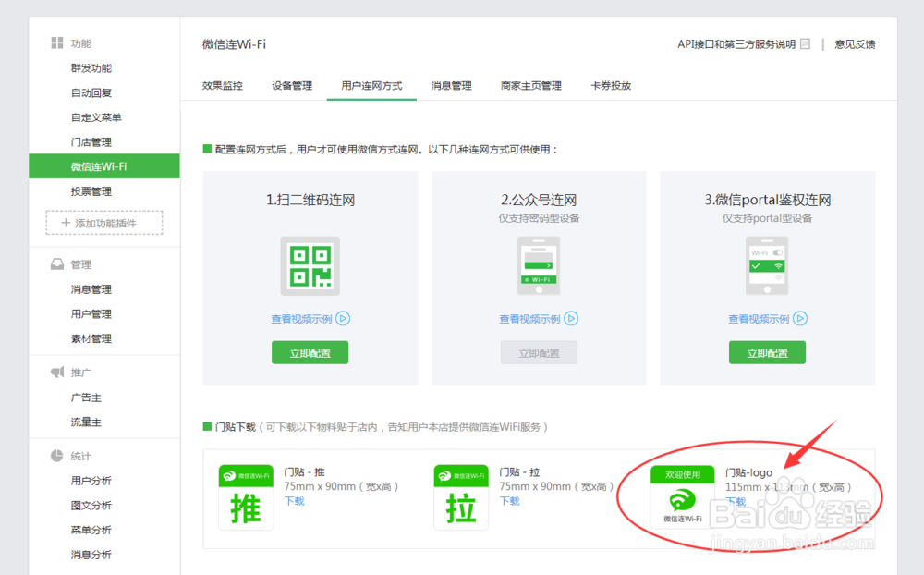Switch to the 商家主页管理 tab

pos(531,86)
